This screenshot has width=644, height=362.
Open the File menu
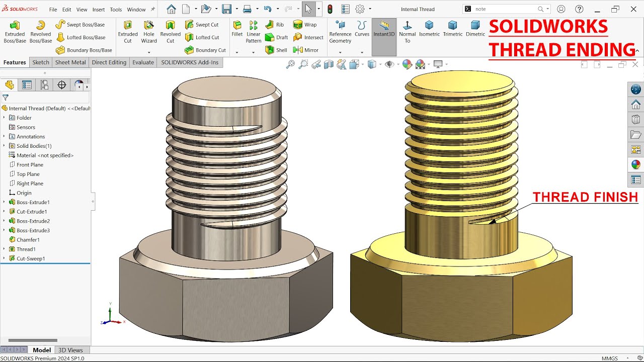point(53,10)
